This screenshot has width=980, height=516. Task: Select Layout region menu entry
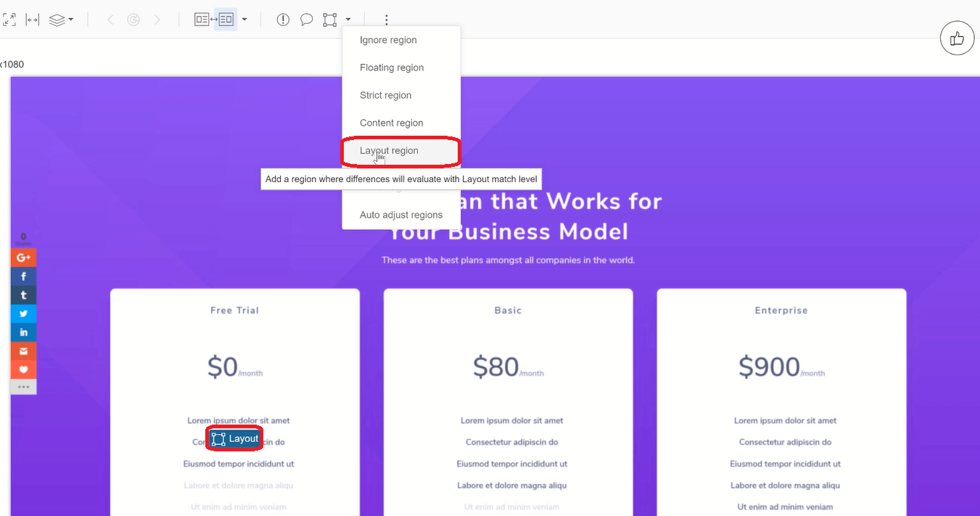[401, 151]
